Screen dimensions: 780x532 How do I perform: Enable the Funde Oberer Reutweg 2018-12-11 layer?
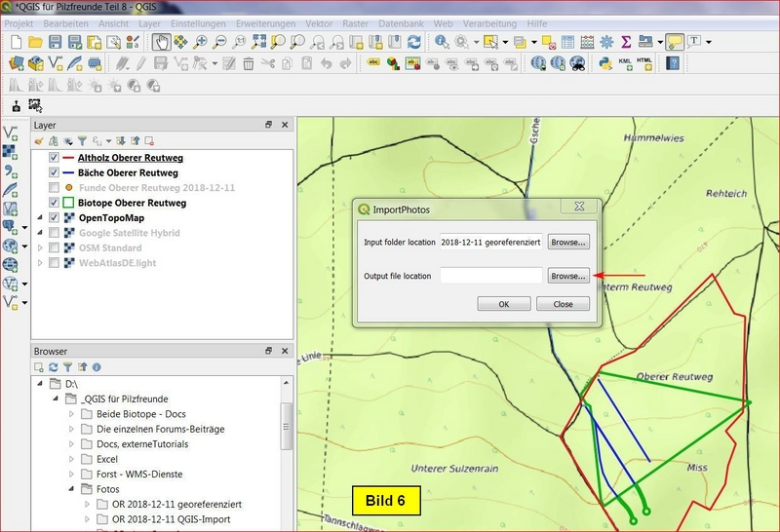[54, 187]
